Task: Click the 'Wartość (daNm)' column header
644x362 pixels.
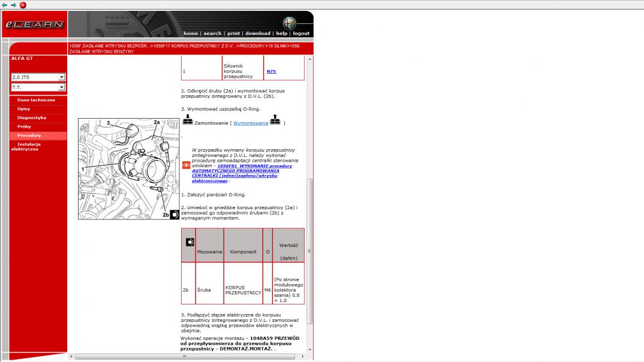Action: tap(288, 246)
